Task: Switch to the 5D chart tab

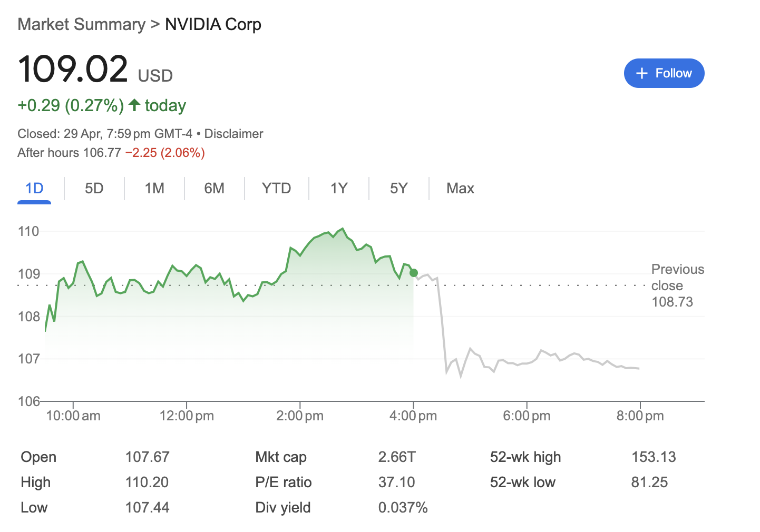Action: (94, 189)
